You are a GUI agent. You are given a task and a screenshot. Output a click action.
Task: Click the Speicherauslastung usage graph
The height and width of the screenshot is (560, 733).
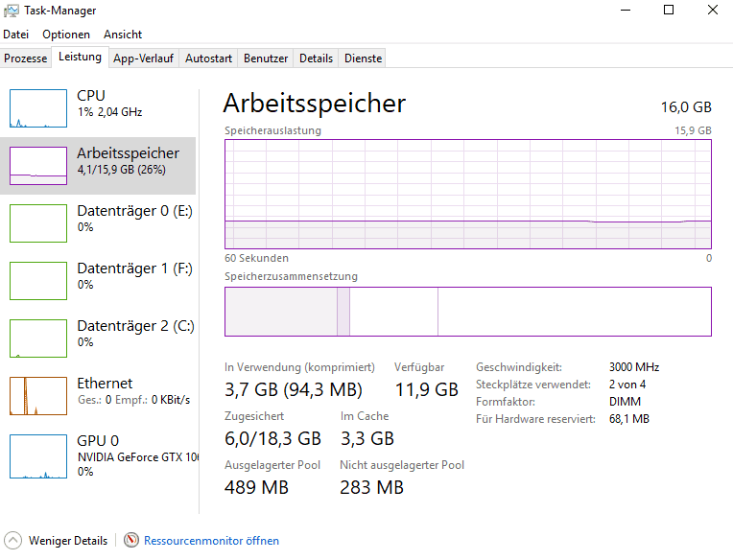[468, 194]
